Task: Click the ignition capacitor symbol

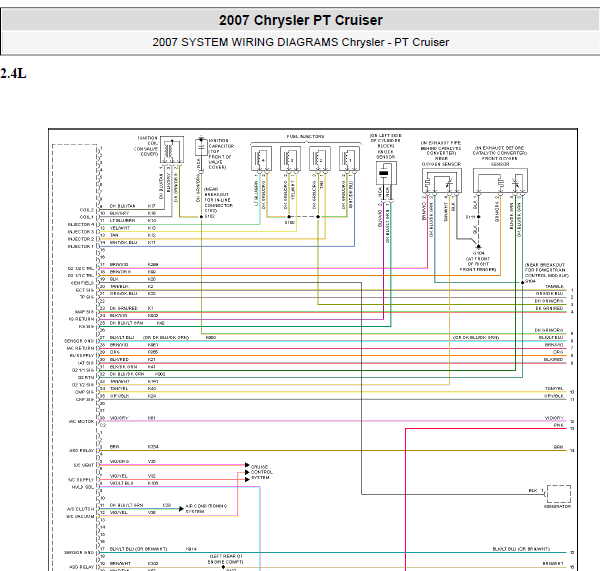Action: [x=201, y=147]
